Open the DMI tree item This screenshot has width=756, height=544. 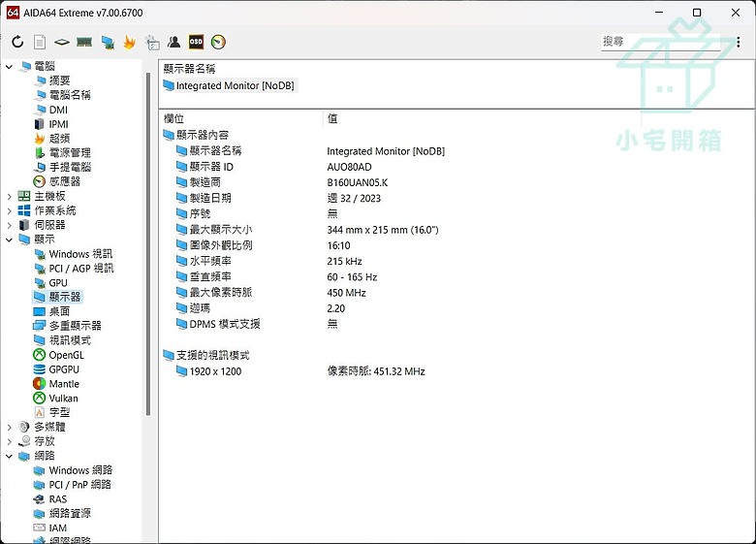point(51,110)
